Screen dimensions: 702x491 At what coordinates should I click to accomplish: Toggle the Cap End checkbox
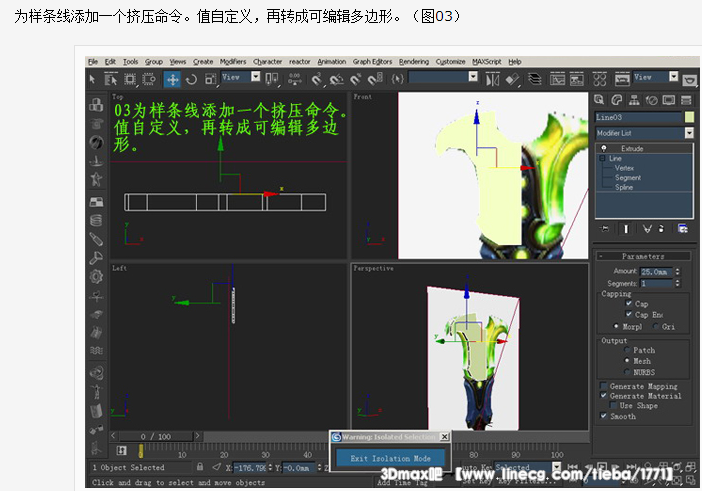[629, 314]
